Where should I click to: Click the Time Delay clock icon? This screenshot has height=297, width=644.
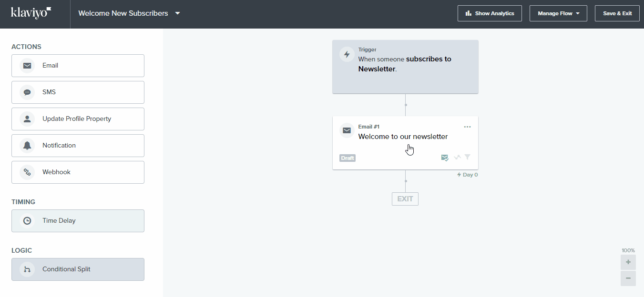[27, 220]
